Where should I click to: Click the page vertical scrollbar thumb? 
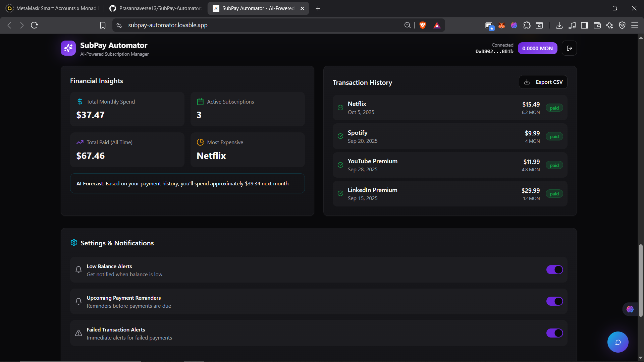pos(641,280)
